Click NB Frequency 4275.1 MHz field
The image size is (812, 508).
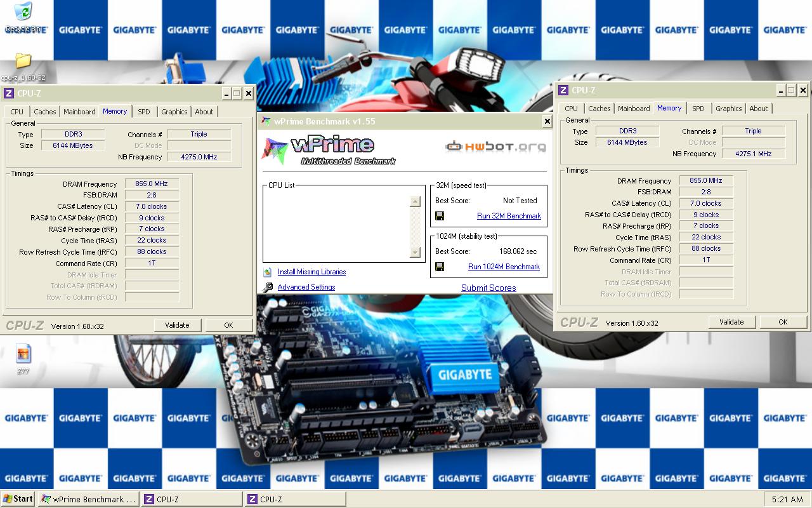click(x=753, y=154)
